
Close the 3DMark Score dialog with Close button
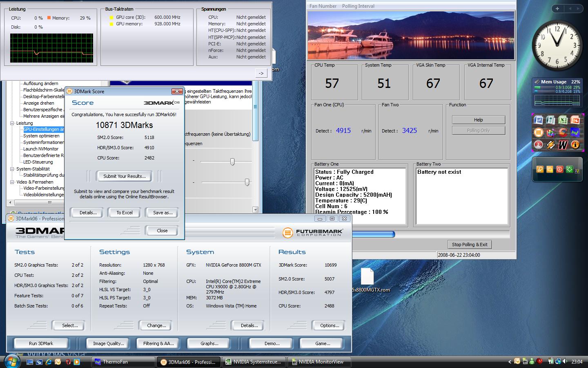point(162,231)
